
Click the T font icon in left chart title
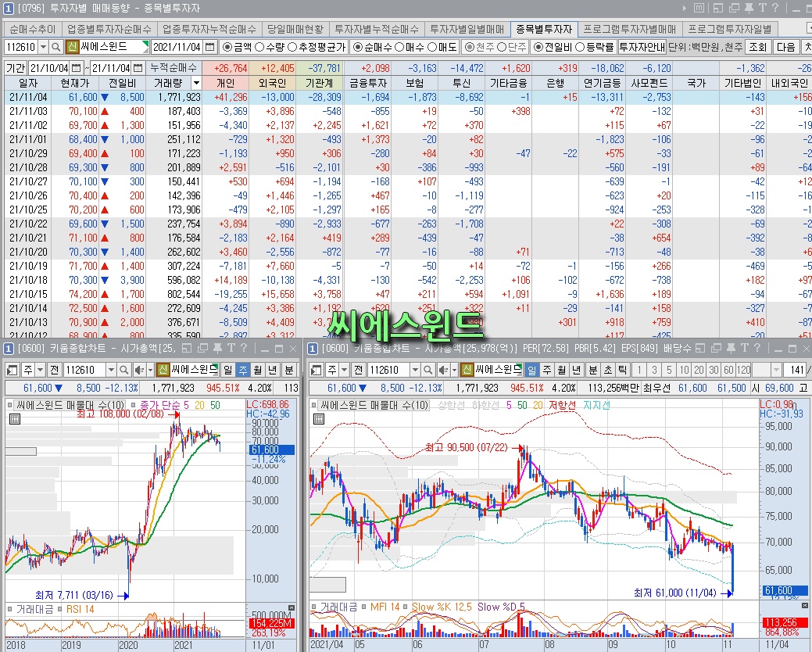coord(231,348)
